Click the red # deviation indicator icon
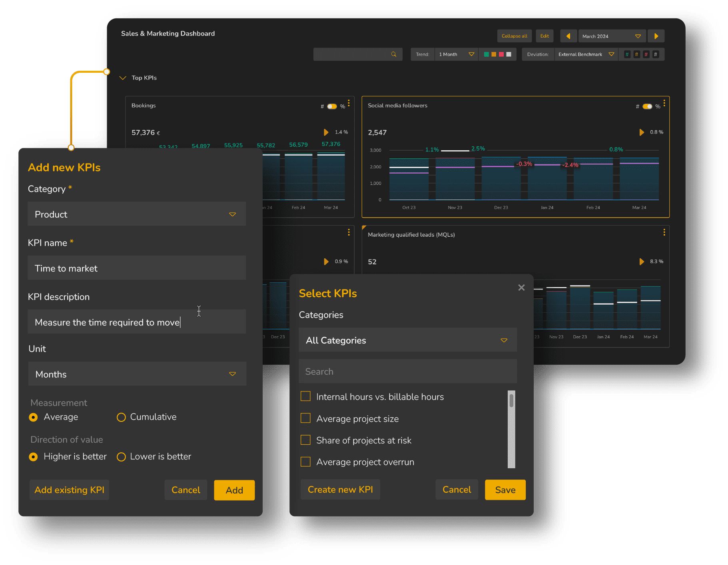 646,54
